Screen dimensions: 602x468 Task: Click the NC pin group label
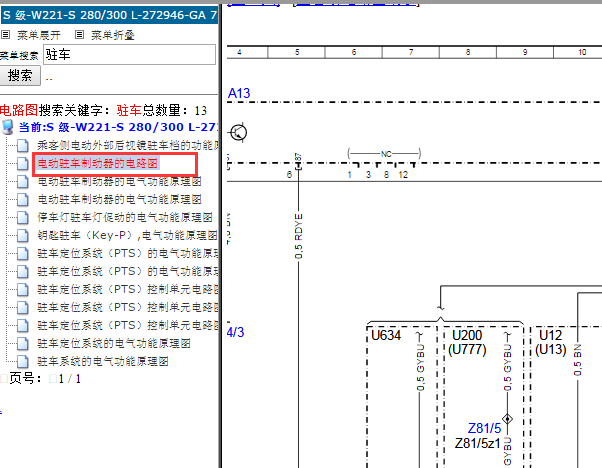click(x=386, y=154)
